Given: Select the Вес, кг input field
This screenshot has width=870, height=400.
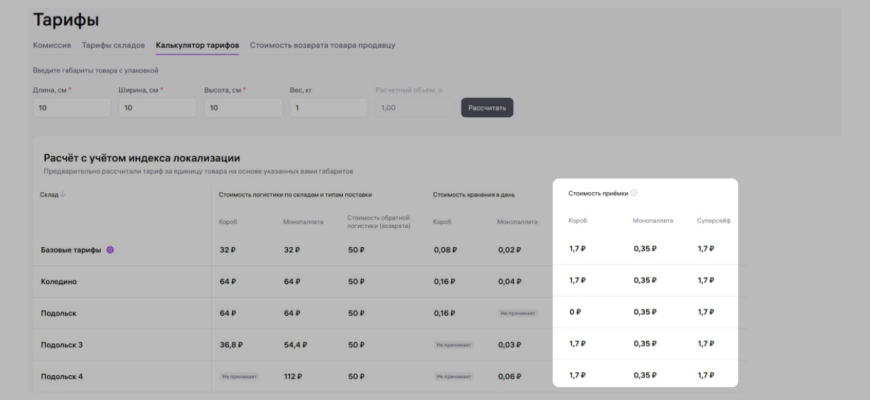Looking at the screenshot, I should point(327,108).
